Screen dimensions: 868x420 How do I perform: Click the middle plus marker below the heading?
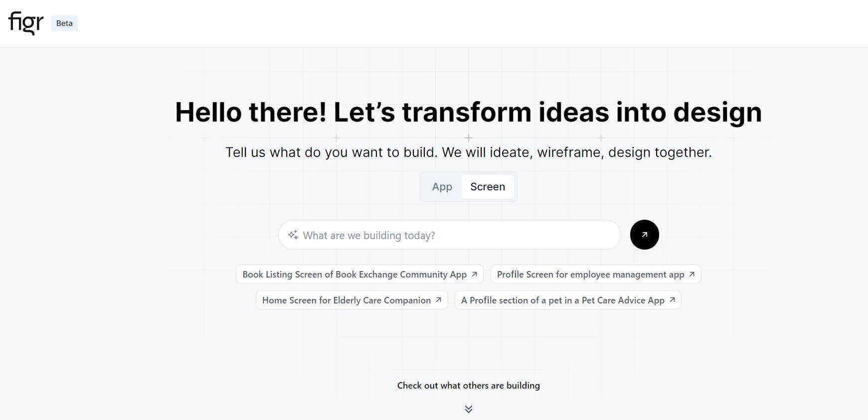(469, 138)
